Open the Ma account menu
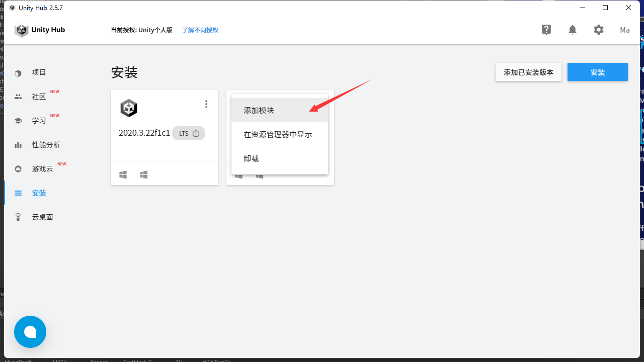The width and height of the screenshot is (644, 362). click(x=625, y=30)
